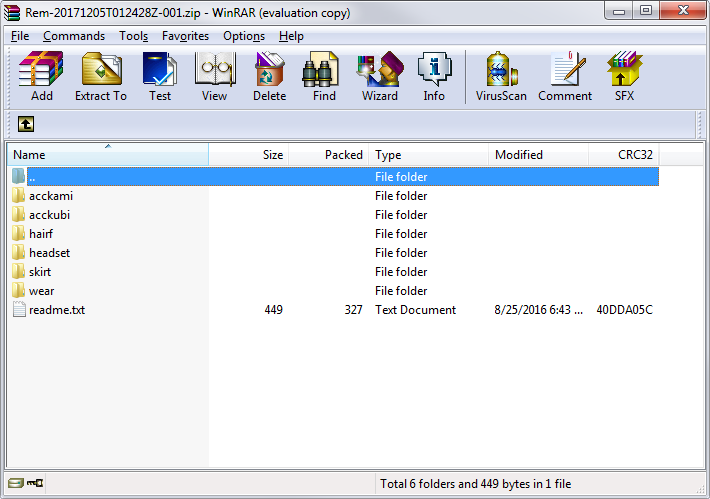
Task: Click the key password icon in status bar
Action: pos(34,483)
